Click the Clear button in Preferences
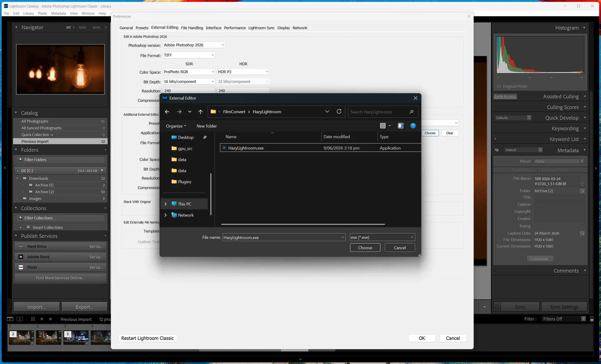601x364 pixels. coord(450,133)
